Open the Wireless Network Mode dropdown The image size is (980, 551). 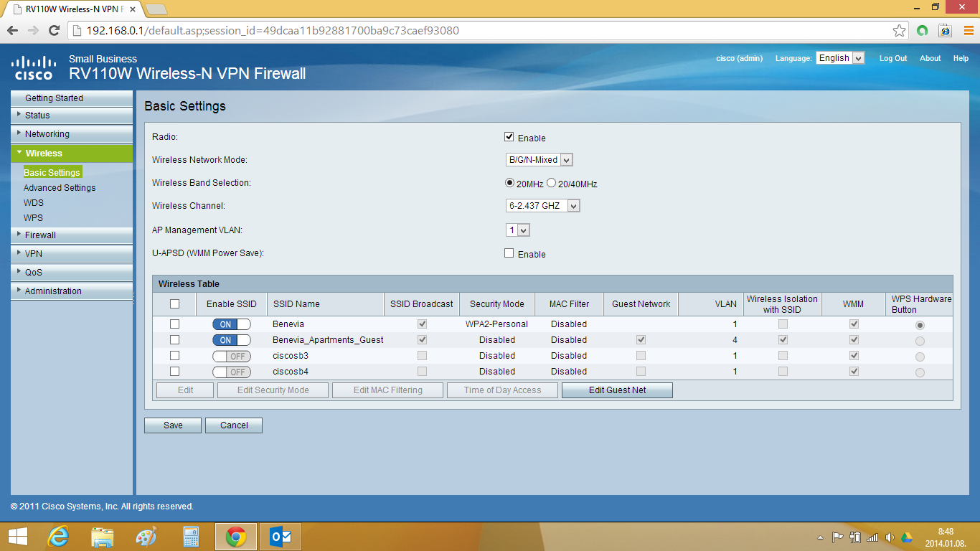pos(540,160)
